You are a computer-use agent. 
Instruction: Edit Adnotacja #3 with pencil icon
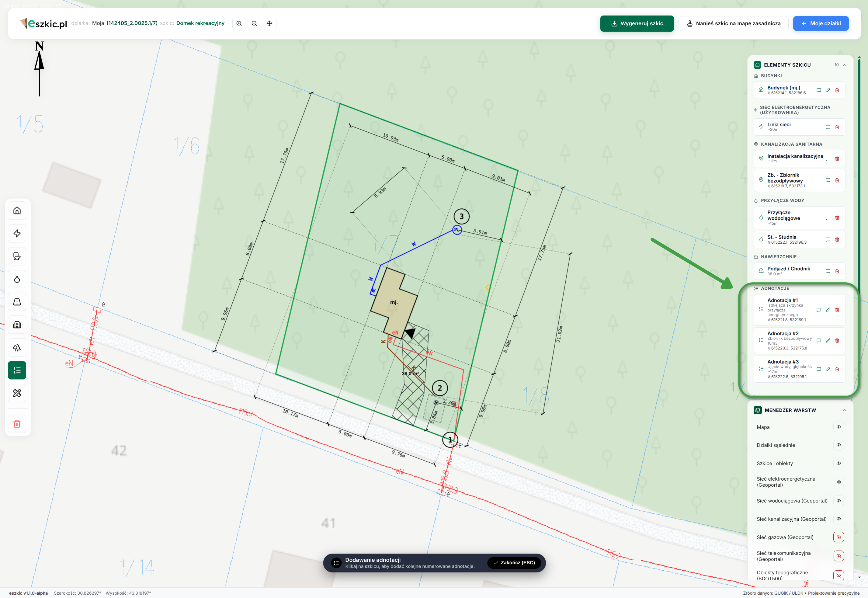828,369
